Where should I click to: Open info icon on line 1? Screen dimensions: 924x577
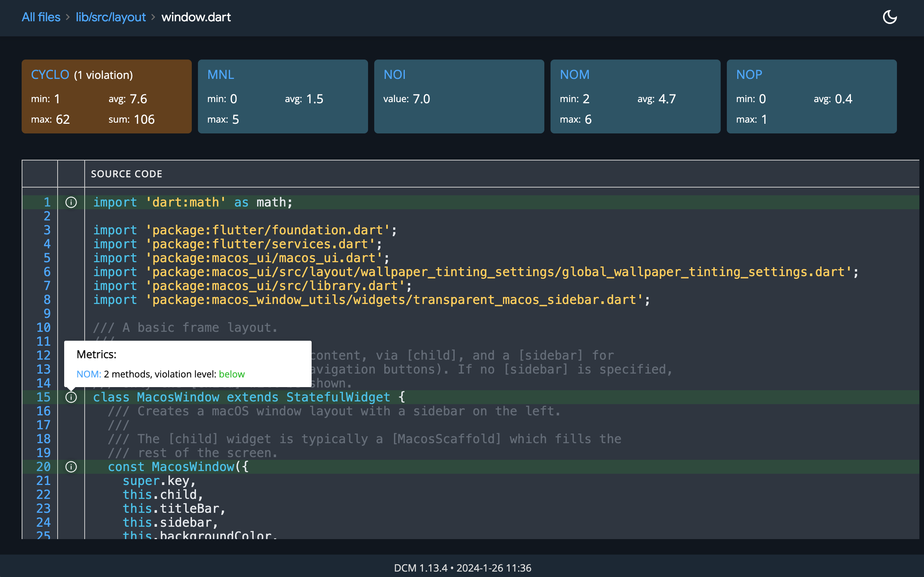(71, 202)
